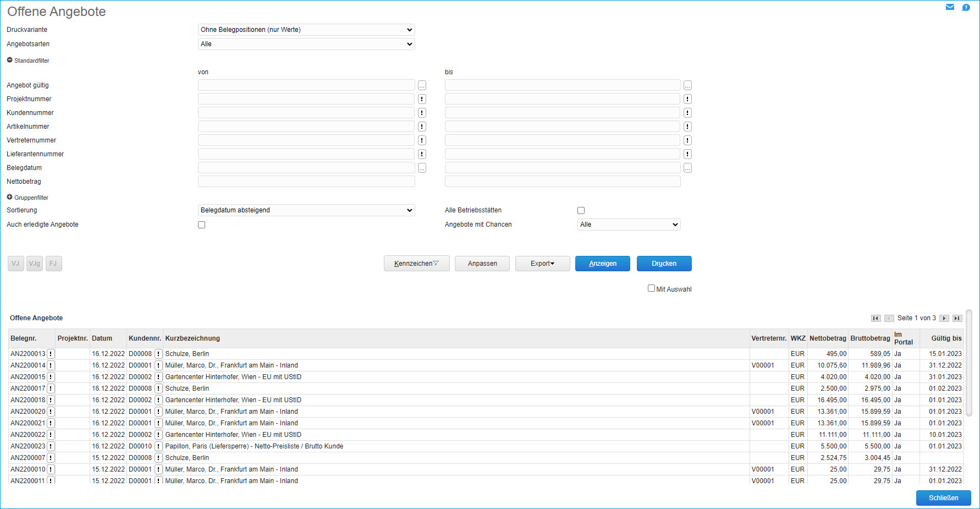Click the Anzeigen button
The height and width of the screenshot is (509, 980).
(602, 264)
